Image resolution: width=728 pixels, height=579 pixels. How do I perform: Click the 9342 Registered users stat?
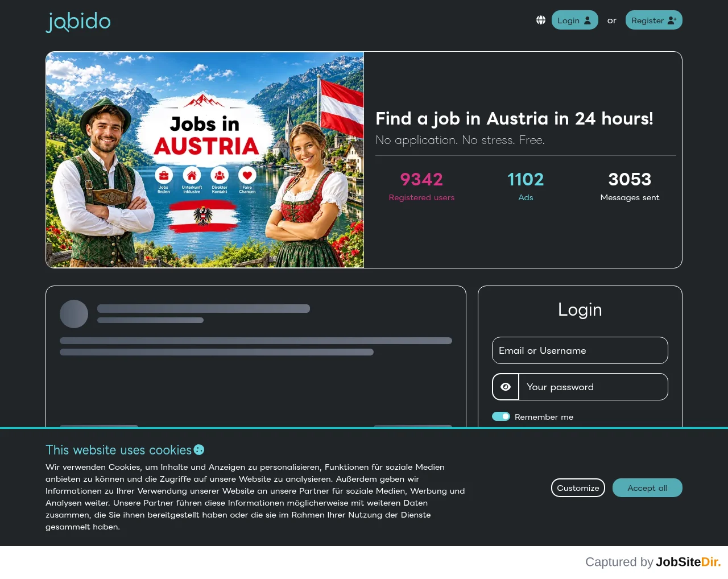tap(421, 186)
